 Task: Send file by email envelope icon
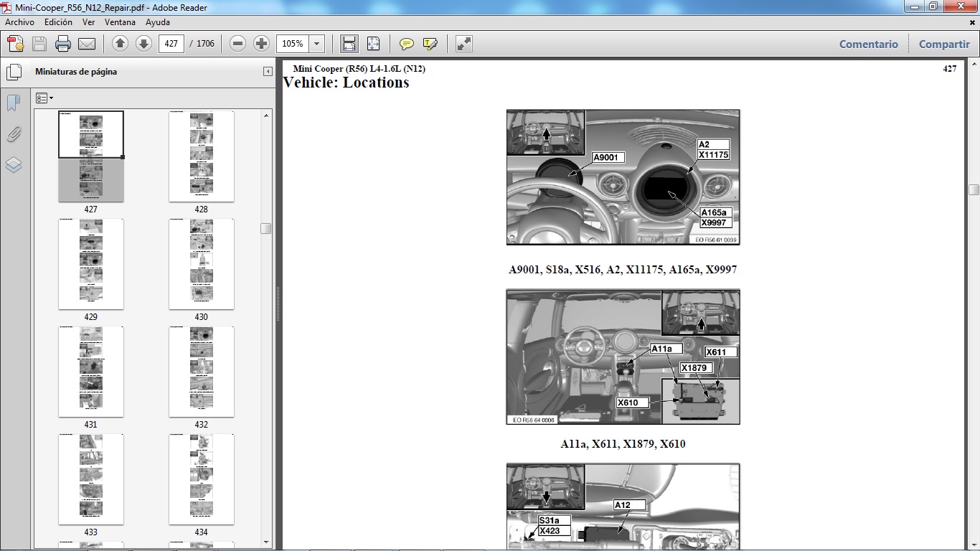point(87,44)
